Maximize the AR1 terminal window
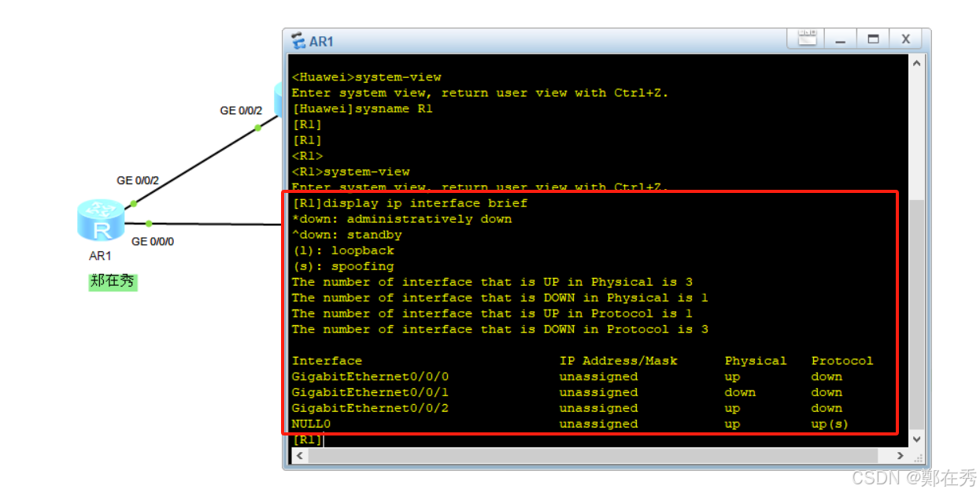The height and width of the screenshot is (493, 980). click(x=872, y=39)
